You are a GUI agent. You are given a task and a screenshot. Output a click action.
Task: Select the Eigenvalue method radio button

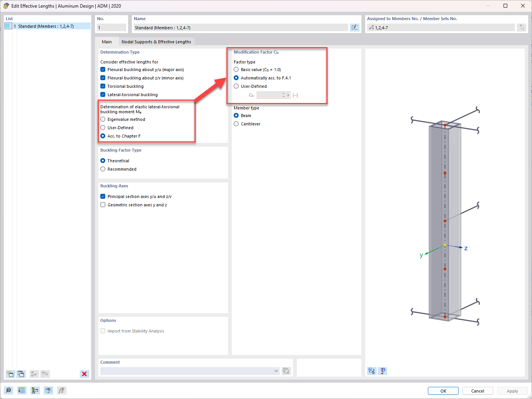click(103, 119)
